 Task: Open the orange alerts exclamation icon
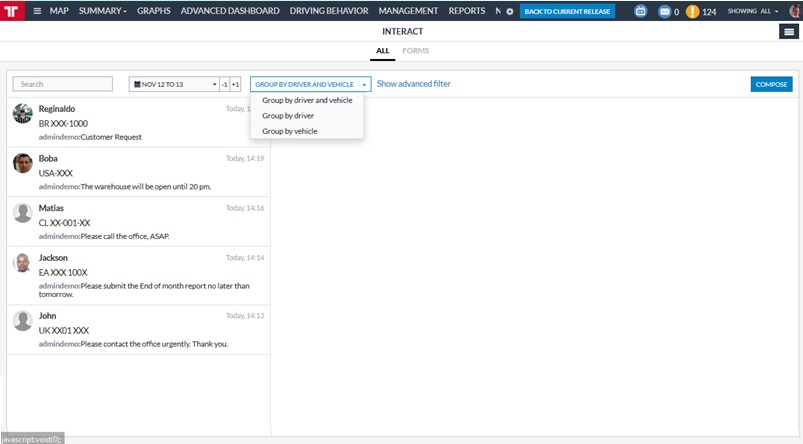pyautogui.click(x=692, y=11)
